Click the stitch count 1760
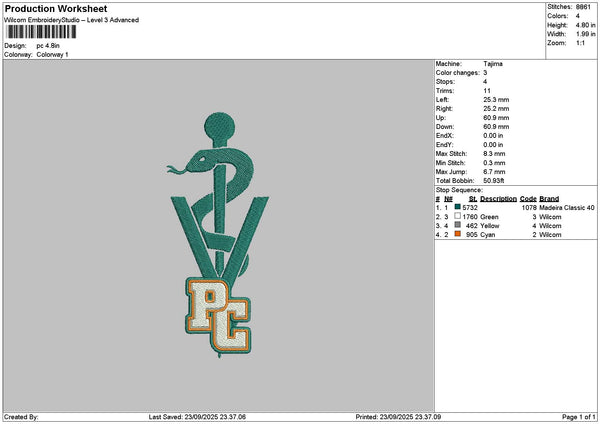The image size is (600, 424). (x=470, y=217)
